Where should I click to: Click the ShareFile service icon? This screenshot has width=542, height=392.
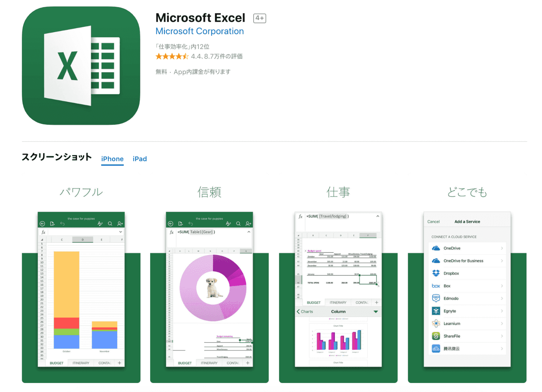(436, 336)
